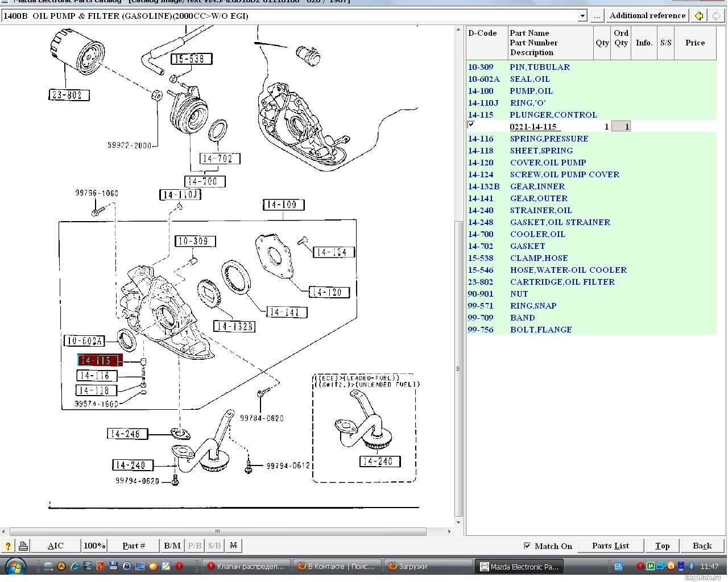This screenshot has height=582, width=728.
Task: Select 15-538 CLAMP,HOSE row
Action: 591,258
